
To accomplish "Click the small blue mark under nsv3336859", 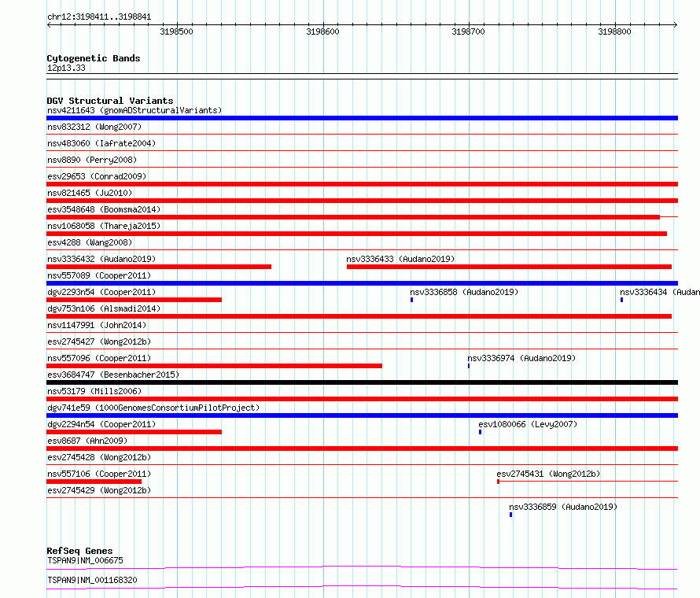I will pos(510,515).
